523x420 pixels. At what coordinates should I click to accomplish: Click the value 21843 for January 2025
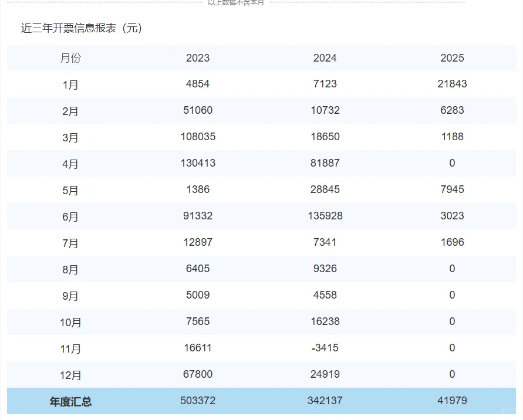pyautogui.click(x=451, y=84)
